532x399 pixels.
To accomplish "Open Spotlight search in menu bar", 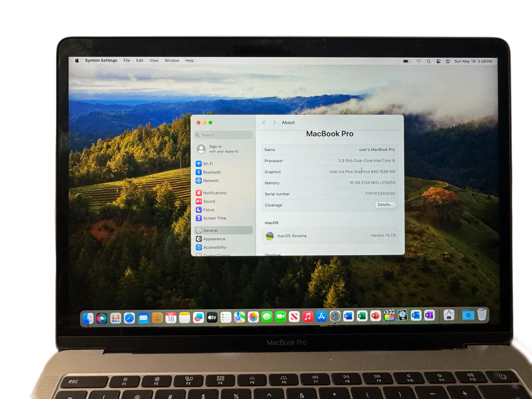I will pos(429,61).
